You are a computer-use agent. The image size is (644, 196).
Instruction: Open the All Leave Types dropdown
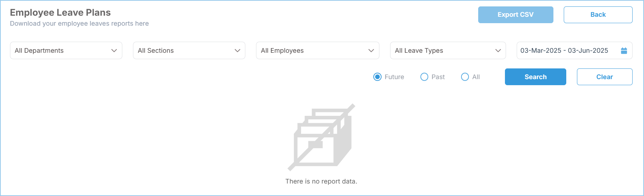[448, 51]
